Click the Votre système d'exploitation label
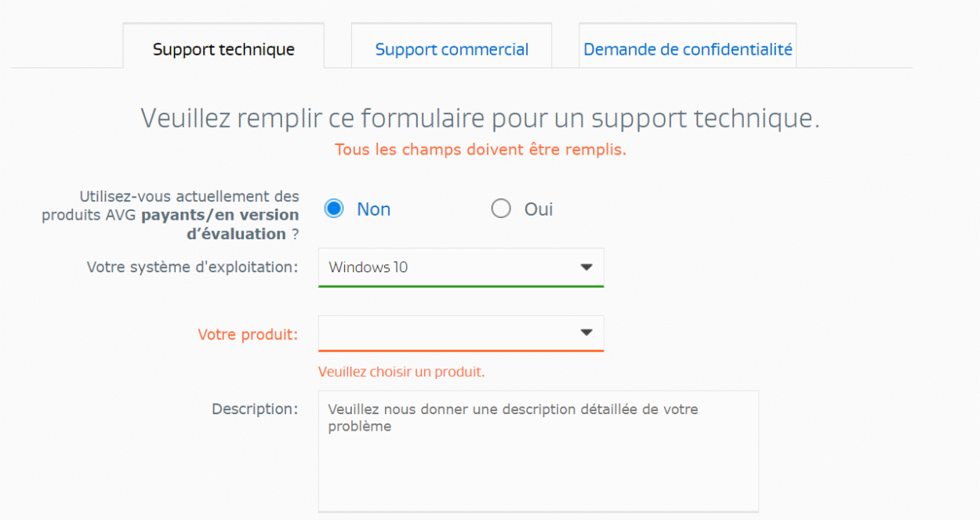 (192, 267)
